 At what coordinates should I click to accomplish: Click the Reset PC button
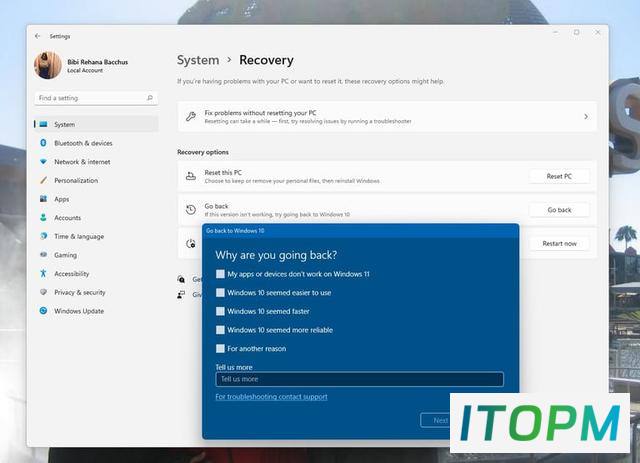click(x=559, y=176)
